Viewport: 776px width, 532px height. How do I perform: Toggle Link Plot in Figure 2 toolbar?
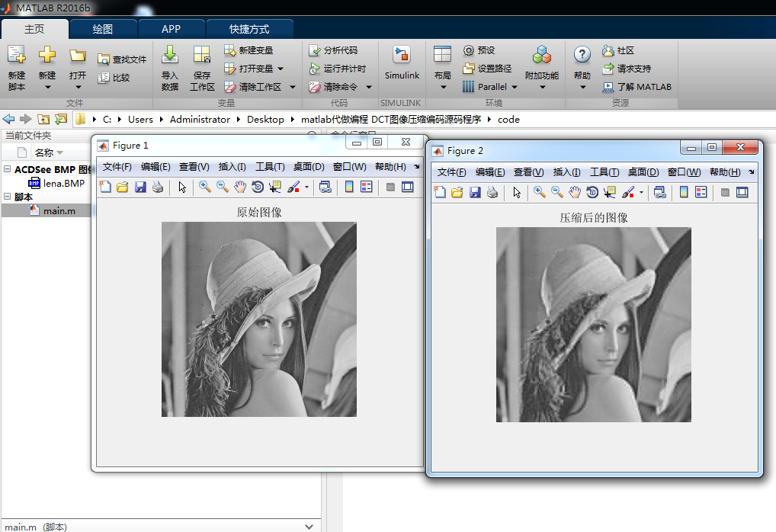point(659,192)
